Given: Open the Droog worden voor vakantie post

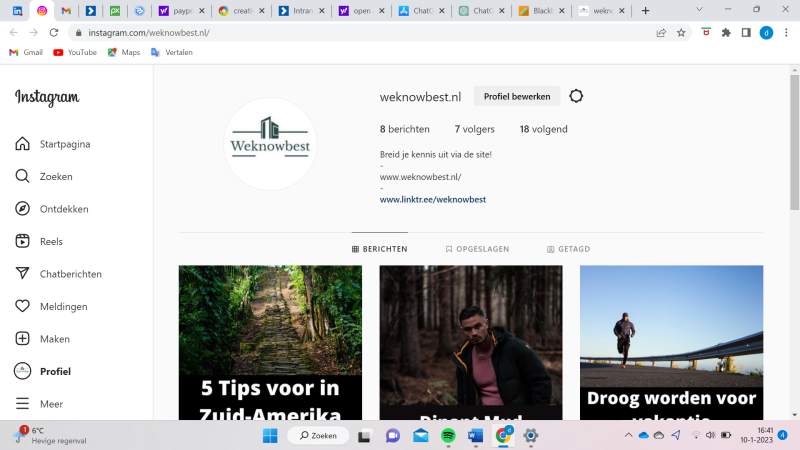Looking at the screenshot, I should 671,342.
